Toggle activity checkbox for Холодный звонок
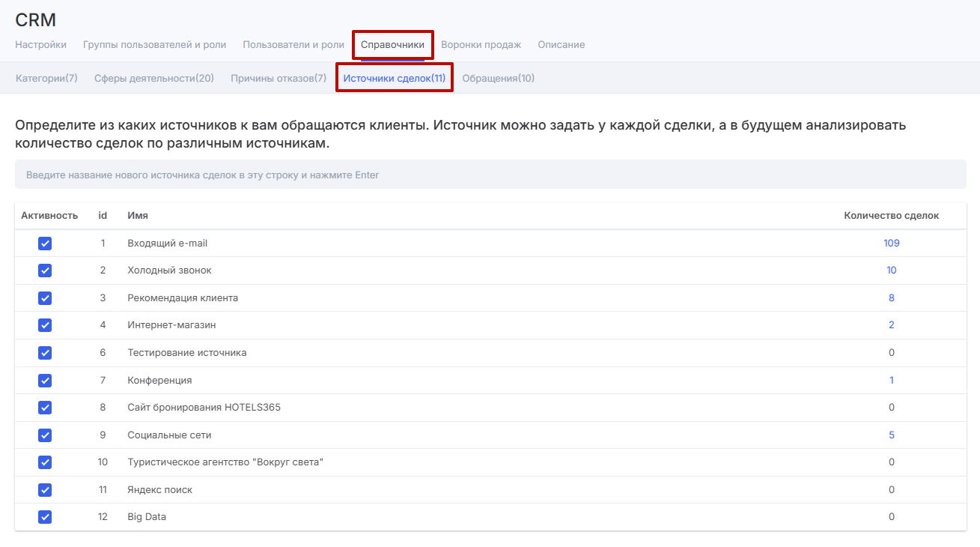980x547 pixels. coord(45,271)
